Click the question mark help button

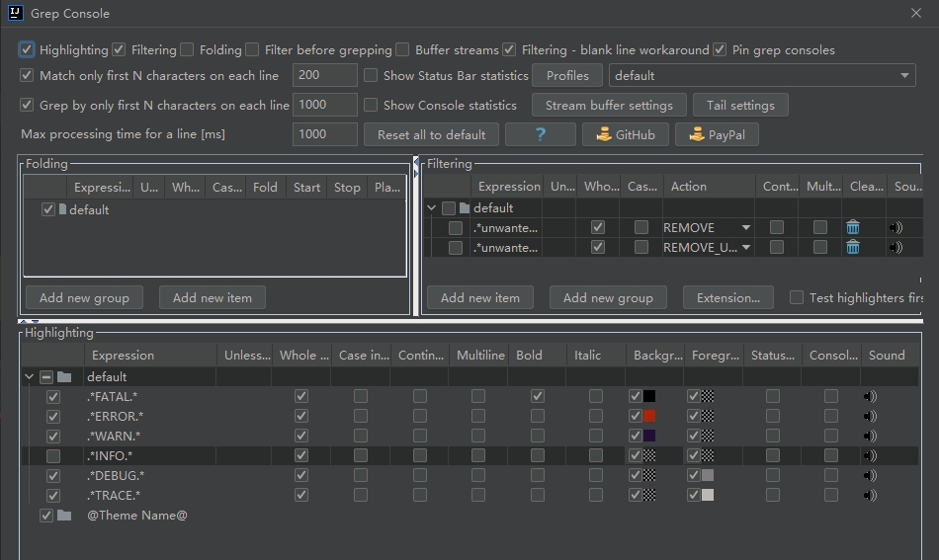540,134
